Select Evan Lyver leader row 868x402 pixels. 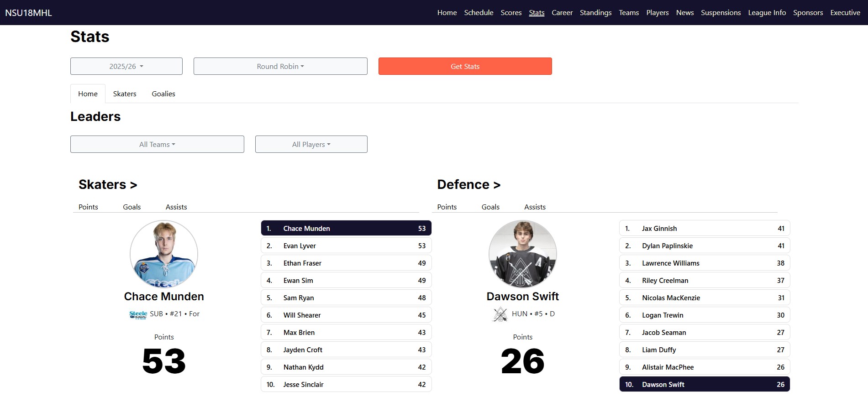click(346, 245)
